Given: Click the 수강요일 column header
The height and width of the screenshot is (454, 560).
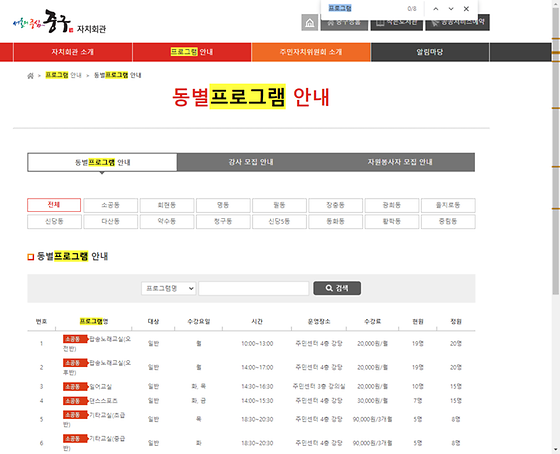Looking at the screenshot, I should [x=199, y=321].
